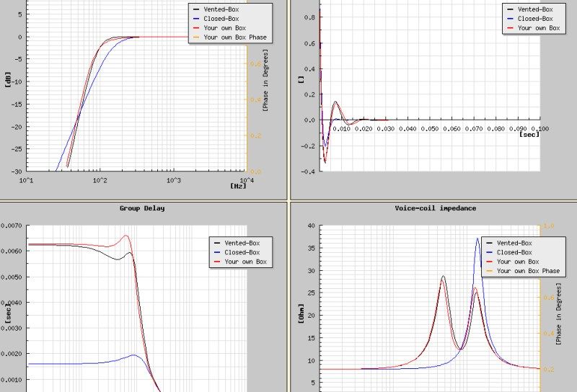Select Closed-Box in the Group Delay legend
577x392 pixels.
pyautogui.click(x=242, y=252)
